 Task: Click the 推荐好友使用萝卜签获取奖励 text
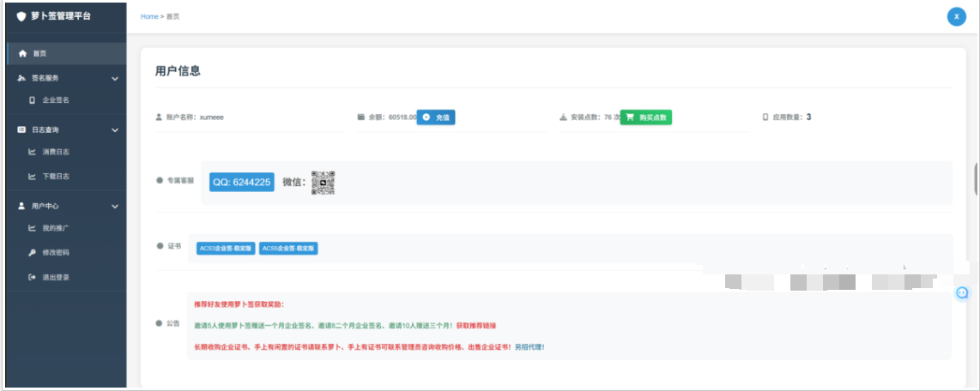tap(239, 304)
